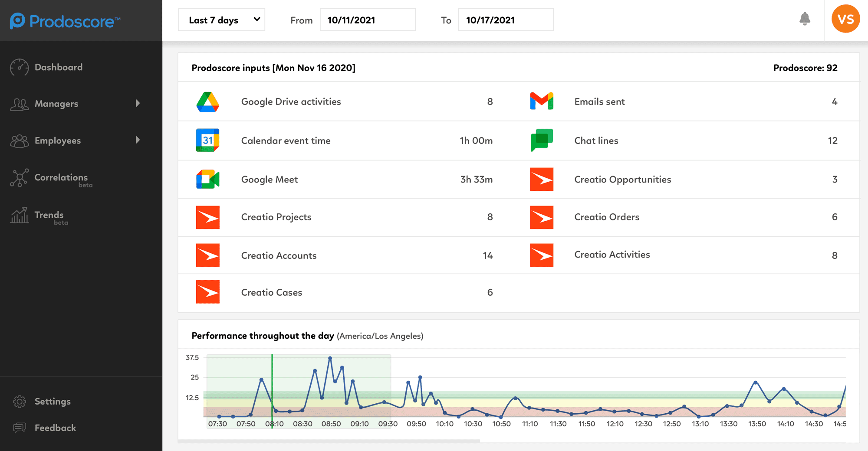This screenshot has width=868, height=451.
Task: Click the Creatio Accounts label
Action: [x=279, y=255]
